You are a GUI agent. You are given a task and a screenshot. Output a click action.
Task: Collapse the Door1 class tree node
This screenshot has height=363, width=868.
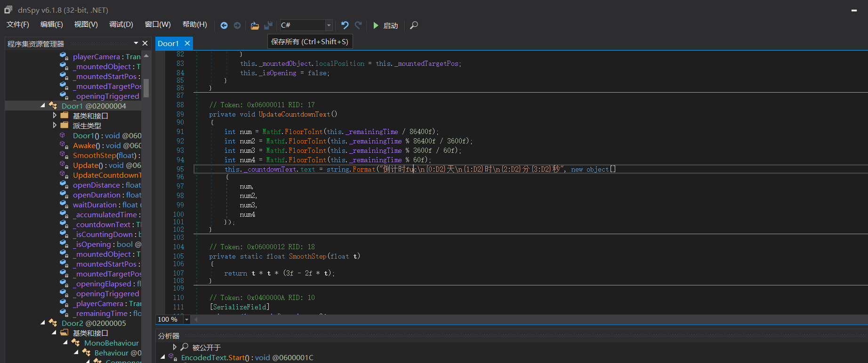pyautogui.click(x=43, y=106)
